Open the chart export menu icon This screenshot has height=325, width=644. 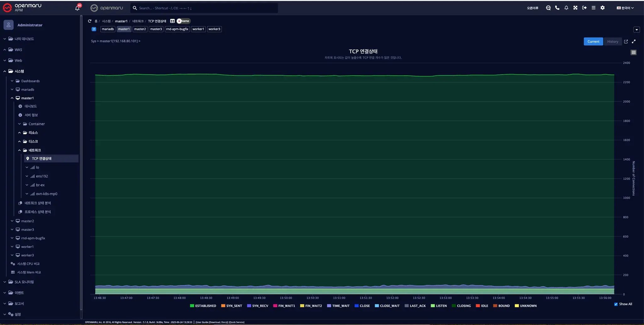[634, 52]
